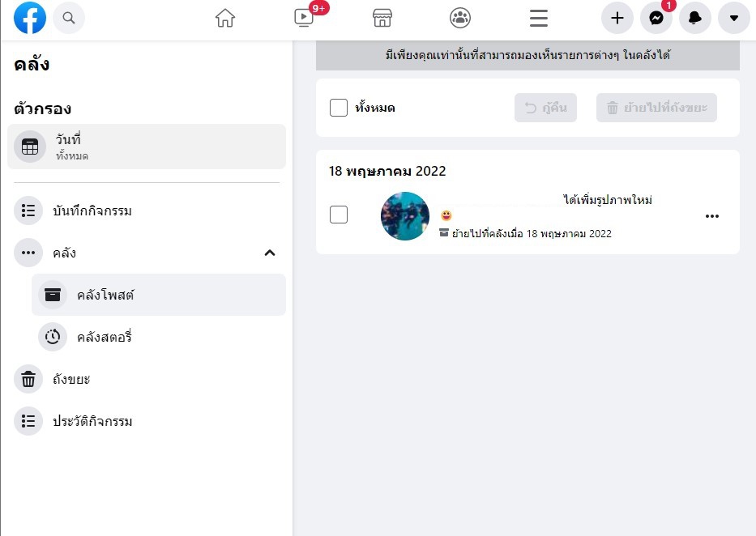
Task: Click the plus Create button
Action: click(x=617, y=18)
